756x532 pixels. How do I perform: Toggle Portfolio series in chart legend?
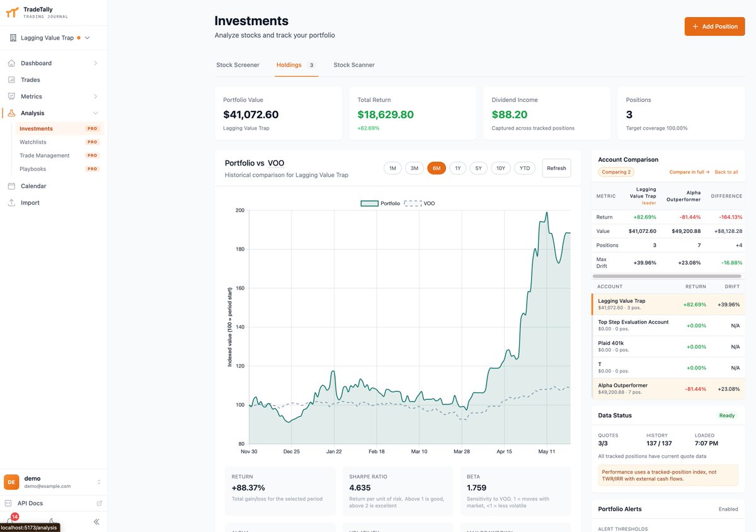tap(380, 203)
